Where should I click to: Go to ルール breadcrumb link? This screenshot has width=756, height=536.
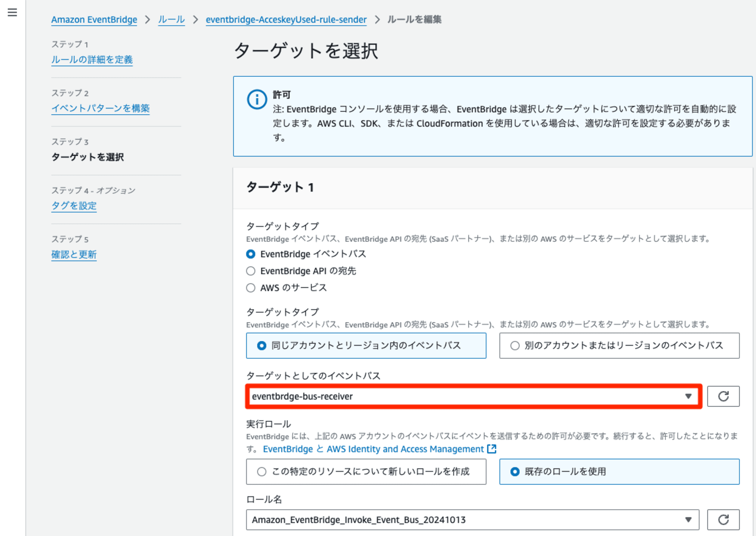[171, 20]
